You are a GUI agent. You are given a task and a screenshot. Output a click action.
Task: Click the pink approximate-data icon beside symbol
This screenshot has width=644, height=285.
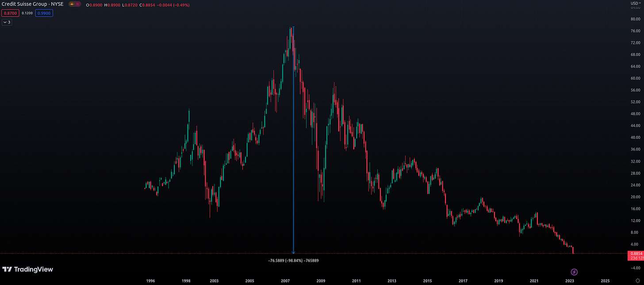(x=78, y=4)
